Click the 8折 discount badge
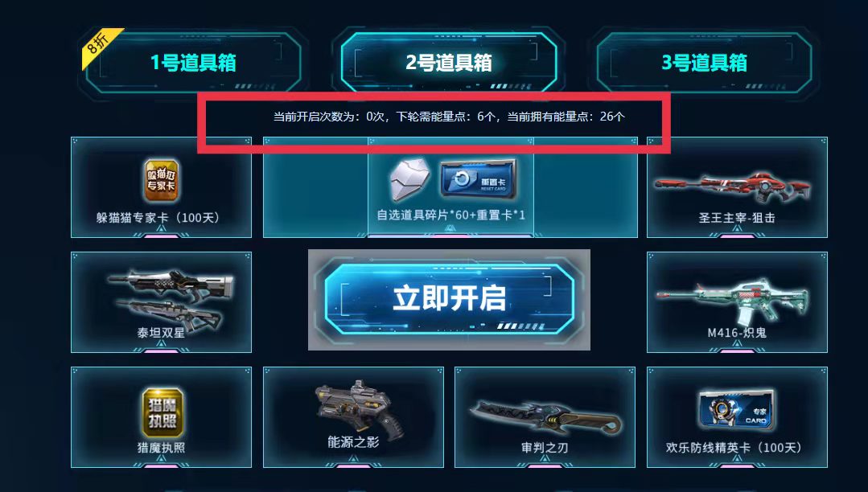Image resolution: width=868 pixels, height=492 pixels. (x=101, y=47)
